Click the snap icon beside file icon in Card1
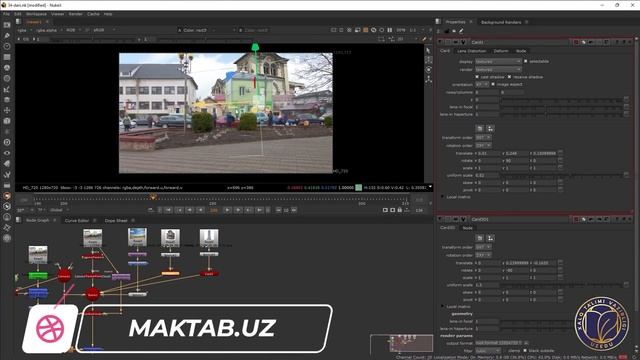 (x=490, y=129)
